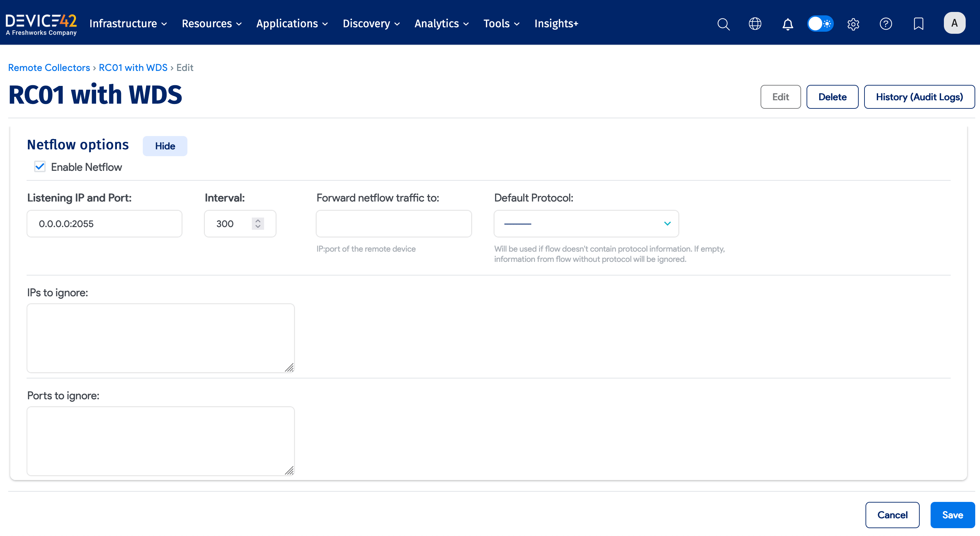Screen dimensions: 980x536
Task: Click the bookmark icon in the header
Action: (918, 24)
